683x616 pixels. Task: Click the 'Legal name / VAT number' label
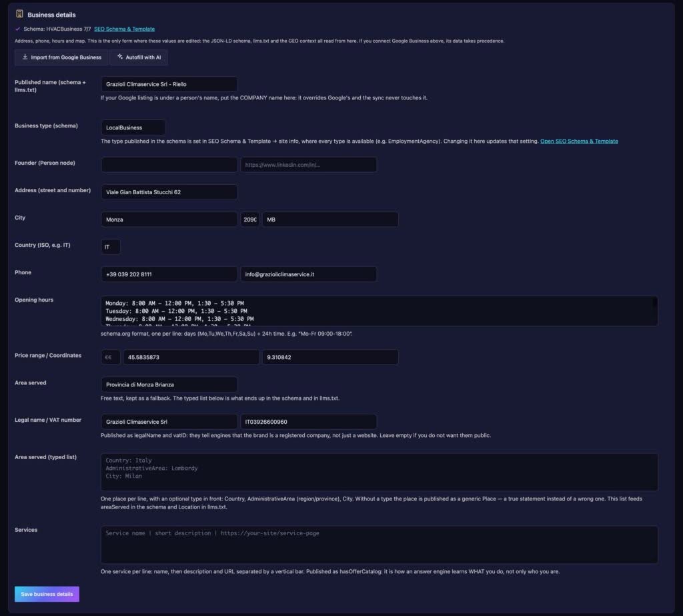48,420
